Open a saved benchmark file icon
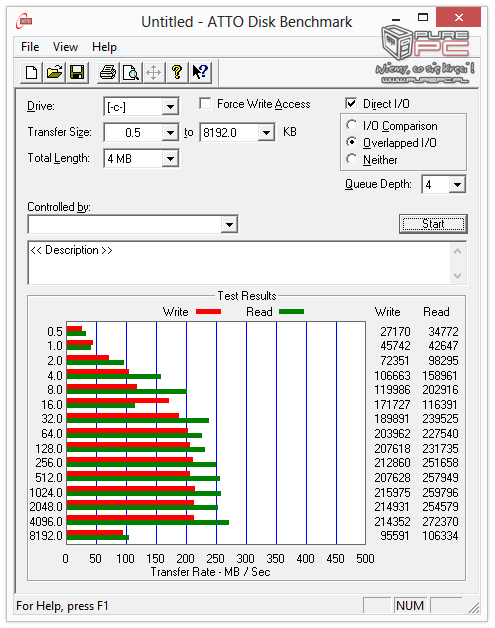This screenshot has width=495, height=628. click(54, 72)
